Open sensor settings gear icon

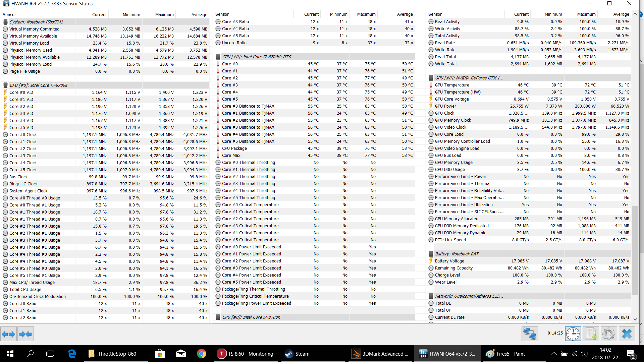coord(609,334)
